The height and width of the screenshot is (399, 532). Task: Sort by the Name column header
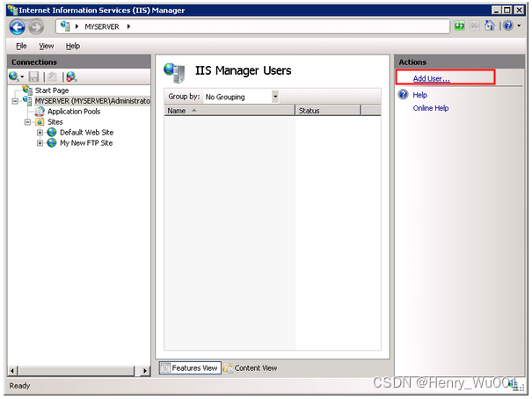(230, 111)
